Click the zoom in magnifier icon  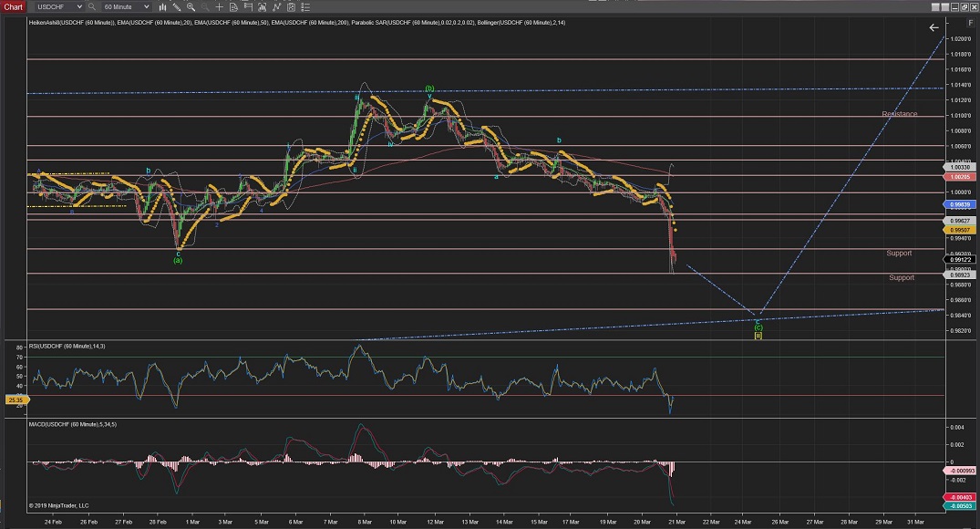pos(190,6)
